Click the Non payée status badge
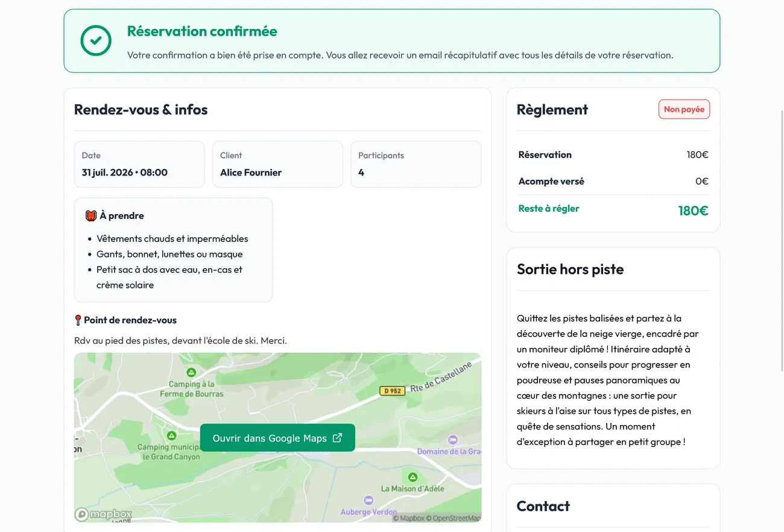The image size is (784, 532). coord(684,109)
